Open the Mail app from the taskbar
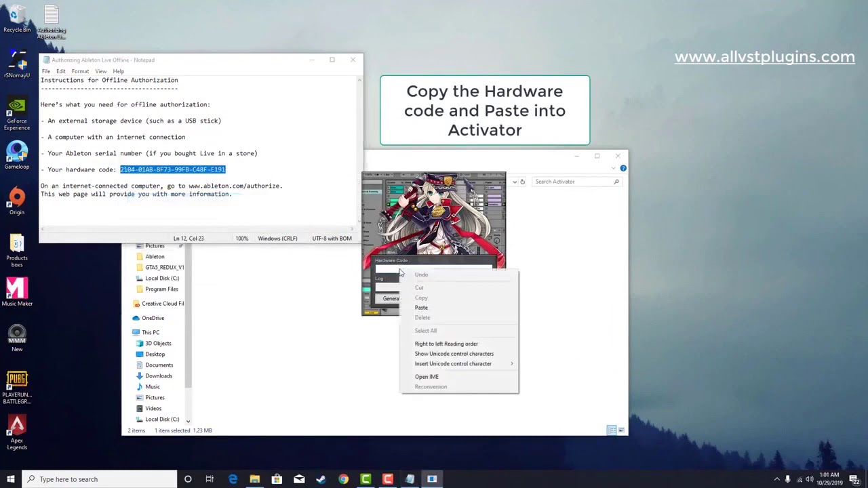Image resolution: width=868 pixels, height=488 pixels. tap(299, 479)
